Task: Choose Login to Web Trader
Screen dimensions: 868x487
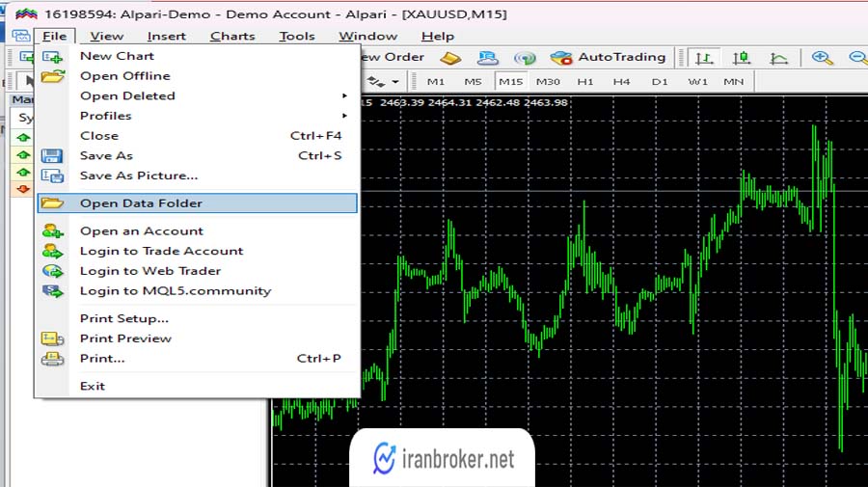Action: click(x=197, y=271)
